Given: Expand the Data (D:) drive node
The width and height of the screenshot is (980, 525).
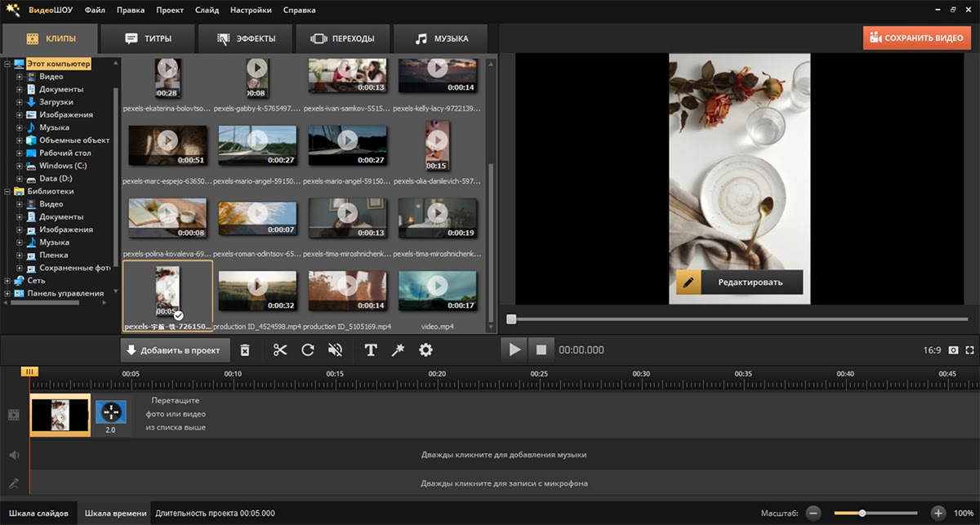Looking at the screenshot, I should [20, 178].
